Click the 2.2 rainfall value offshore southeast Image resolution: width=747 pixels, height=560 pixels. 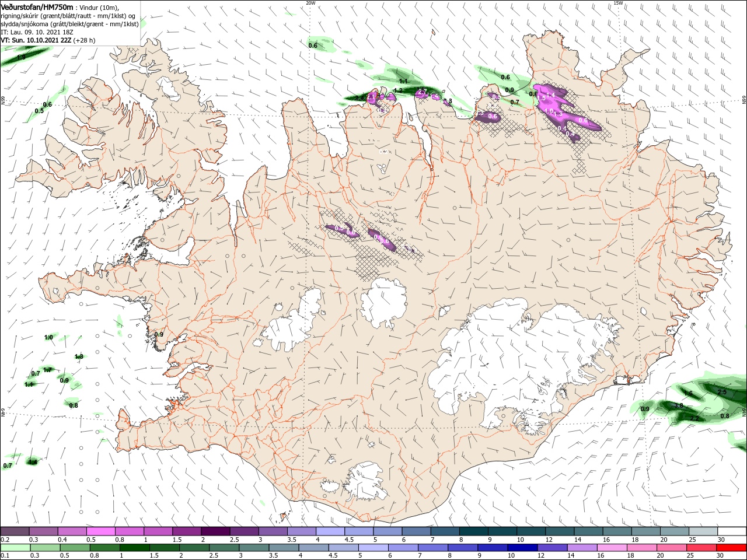click(x=694, y=419)
